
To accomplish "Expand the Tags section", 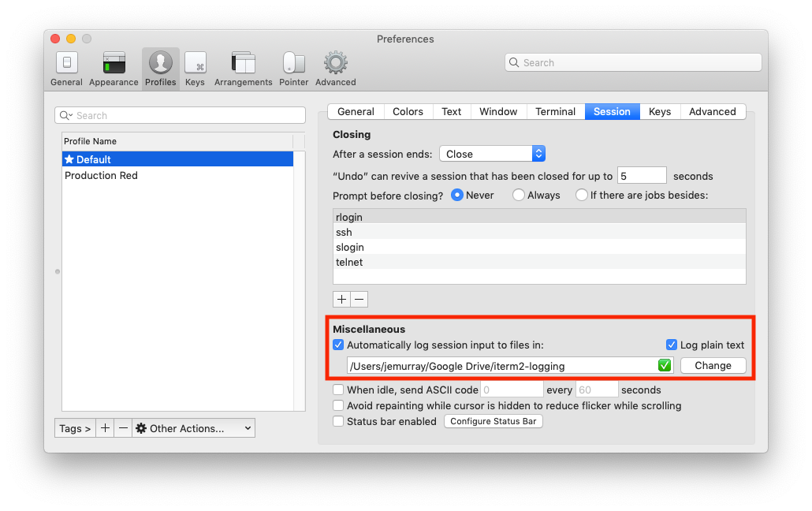I will click(74, 427).
